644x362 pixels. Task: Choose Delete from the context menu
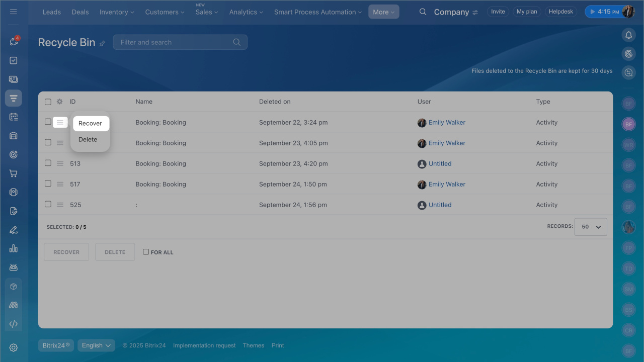(88, 140)
